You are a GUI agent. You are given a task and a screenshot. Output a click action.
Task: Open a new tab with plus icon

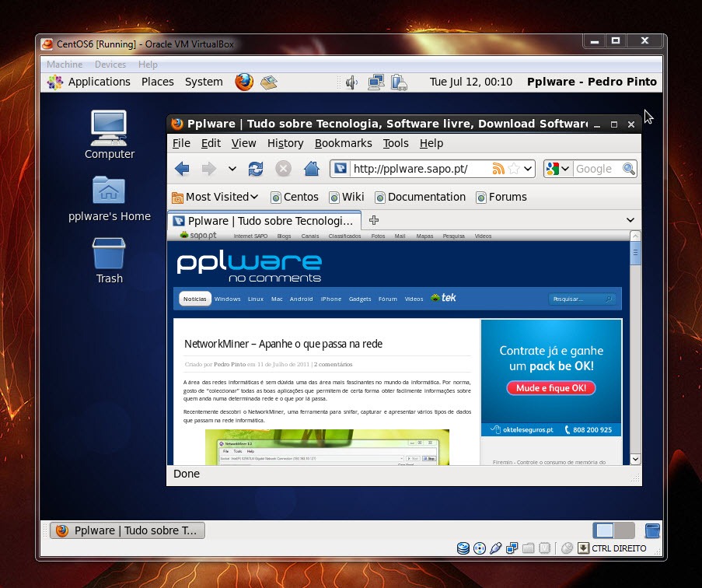(x=374, y=220)
